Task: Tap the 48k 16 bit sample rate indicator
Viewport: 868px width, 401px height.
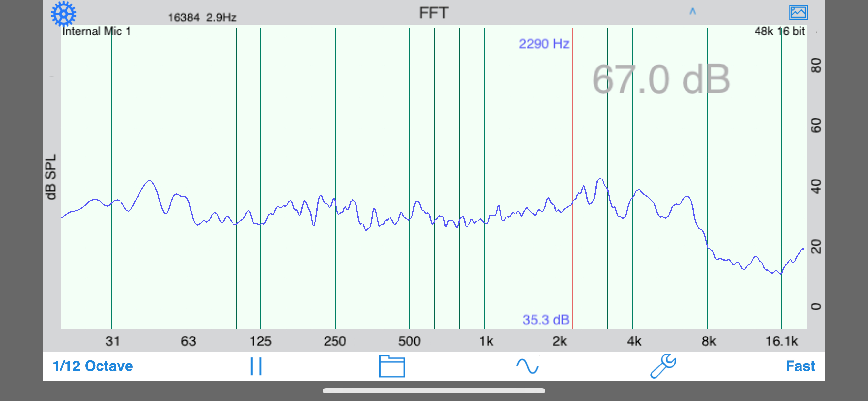Action: tap(780, 31)
